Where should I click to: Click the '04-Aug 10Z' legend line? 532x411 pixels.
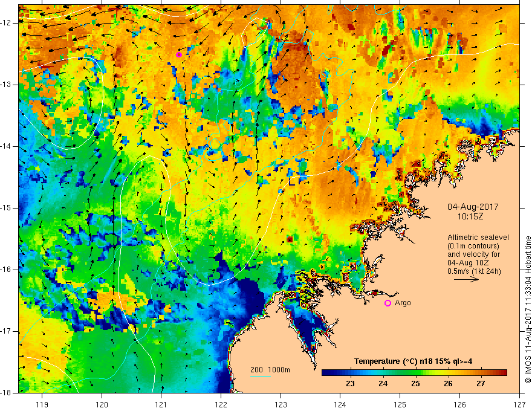[x=468, y=263]
